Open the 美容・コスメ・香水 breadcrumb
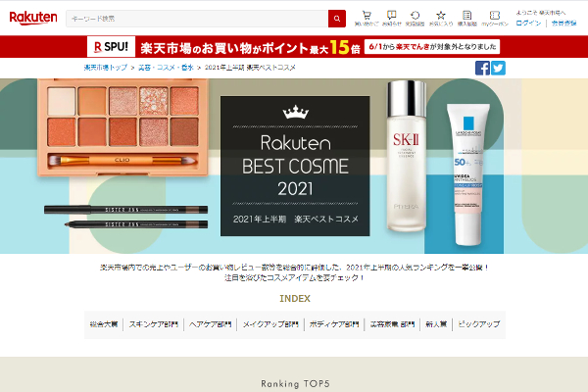The width and height of the screenshot is (588, 392). click(166, 68)
